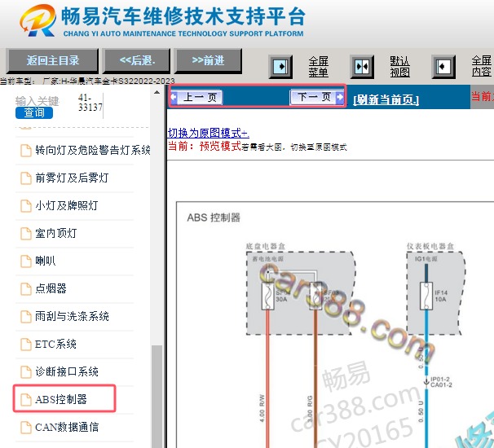Click the ABS 控制器 diagram title
The height and width of the screenshot is (448, 494).
tap(214, 217)
